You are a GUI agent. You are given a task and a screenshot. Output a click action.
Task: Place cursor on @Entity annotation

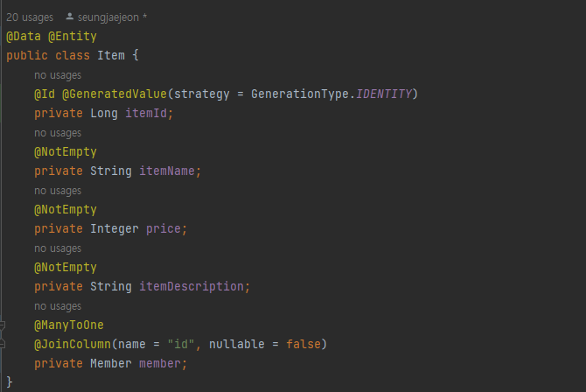pos(73,36)
